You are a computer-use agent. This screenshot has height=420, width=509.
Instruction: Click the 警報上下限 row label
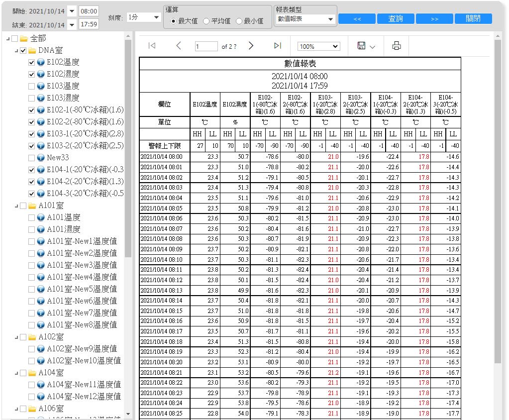164,146
